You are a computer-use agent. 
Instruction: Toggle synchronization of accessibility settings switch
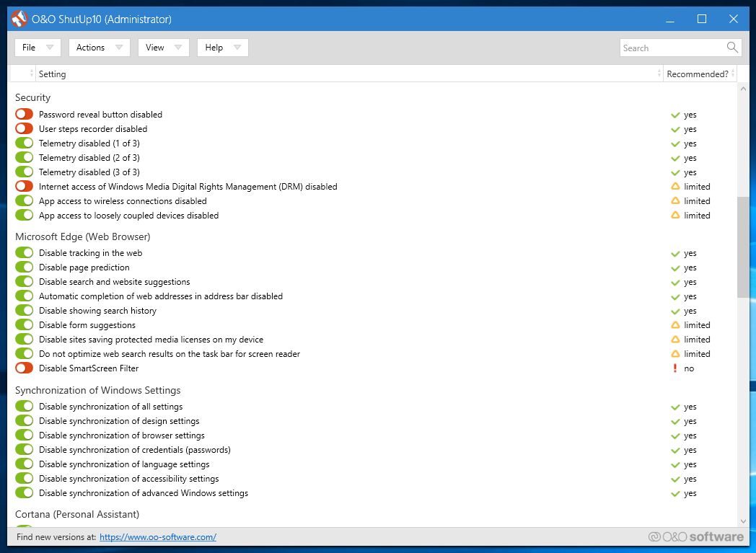point(24,479)
